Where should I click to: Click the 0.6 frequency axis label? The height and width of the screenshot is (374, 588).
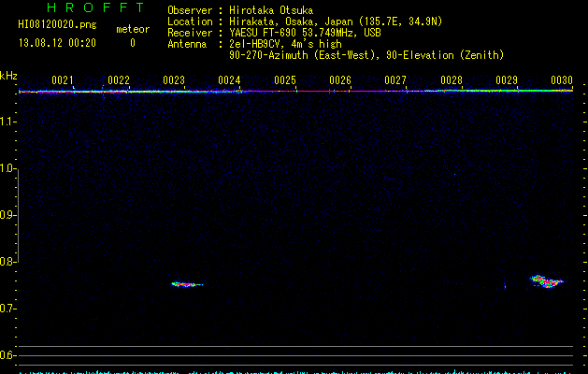click(7, 355)
